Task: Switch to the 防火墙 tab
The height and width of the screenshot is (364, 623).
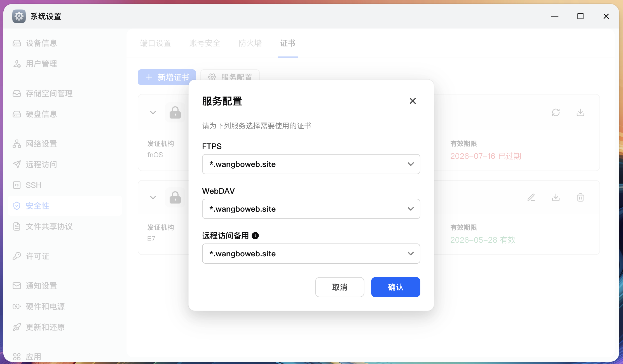Action: pyautogui.click(x=250, y=43)
